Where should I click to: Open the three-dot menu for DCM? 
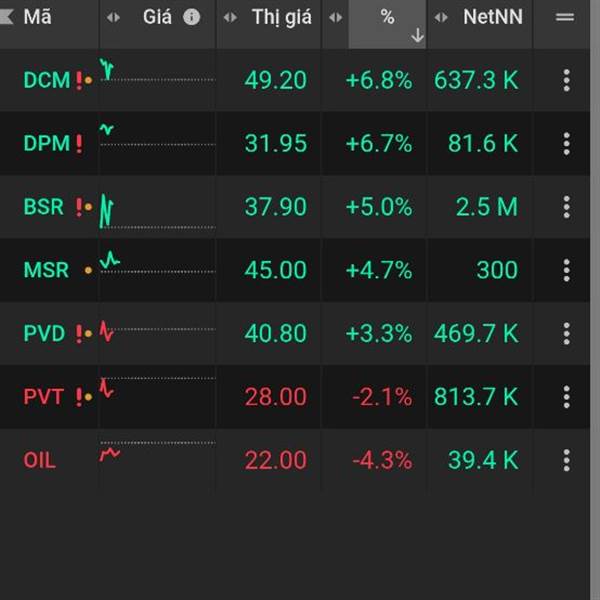tap(566, 80)
